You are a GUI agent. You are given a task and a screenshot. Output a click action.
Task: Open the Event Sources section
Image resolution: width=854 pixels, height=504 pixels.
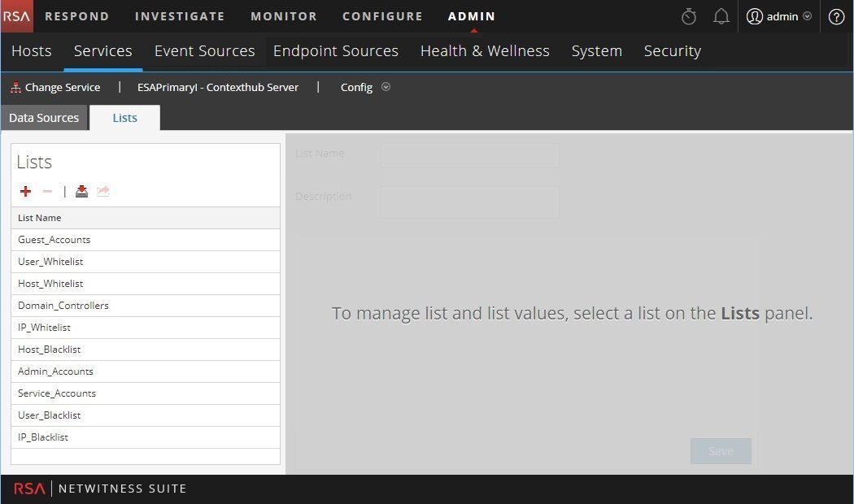pos(204,50)
